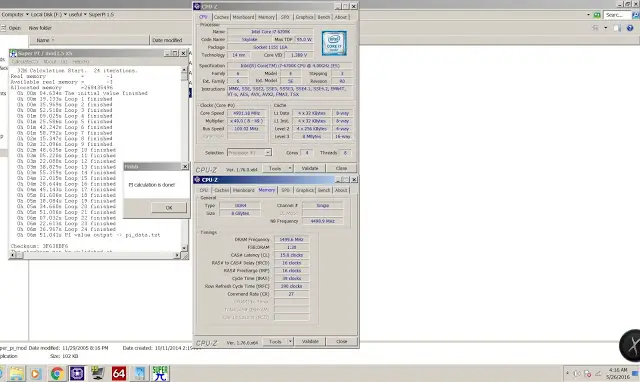Click New folder in Explorer toolbar

[x=40, y=28]
